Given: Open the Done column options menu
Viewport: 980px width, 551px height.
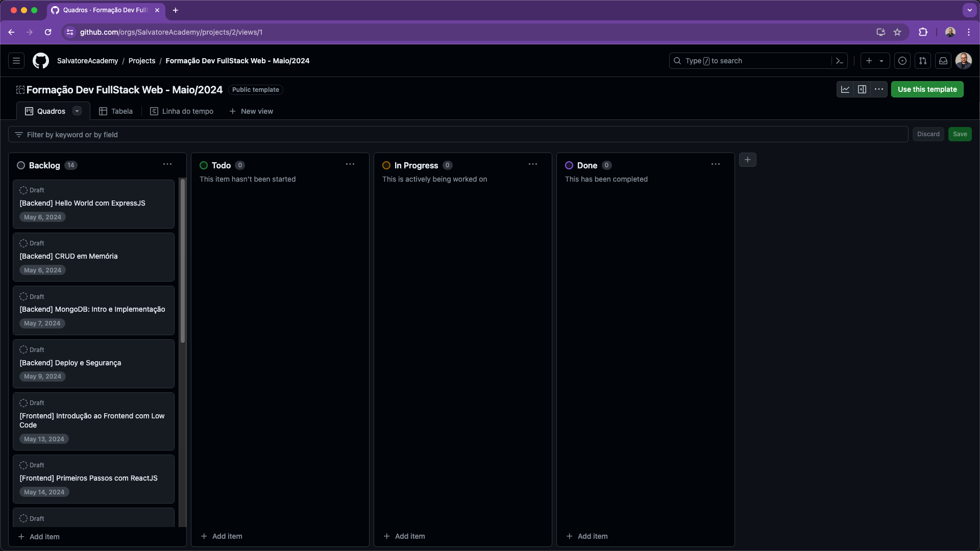Looking at the screenshot, I should coord(716,164).
